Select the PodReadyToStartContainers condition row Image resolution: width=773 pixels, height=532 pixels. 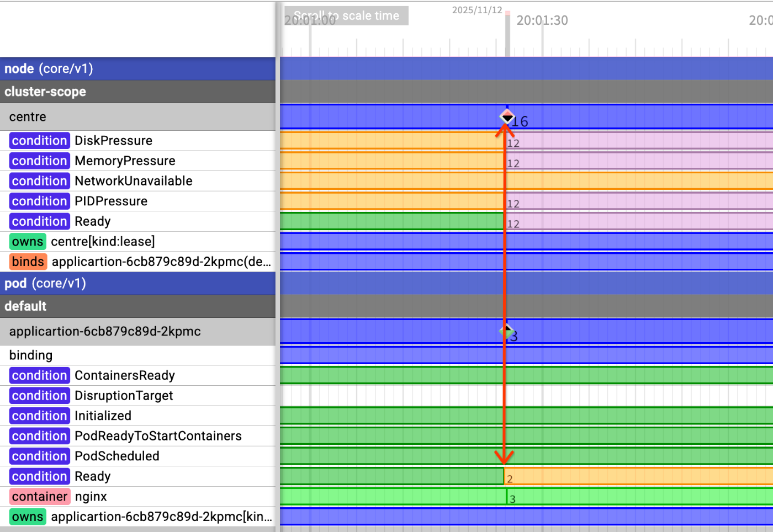click(x=137, y=436)
